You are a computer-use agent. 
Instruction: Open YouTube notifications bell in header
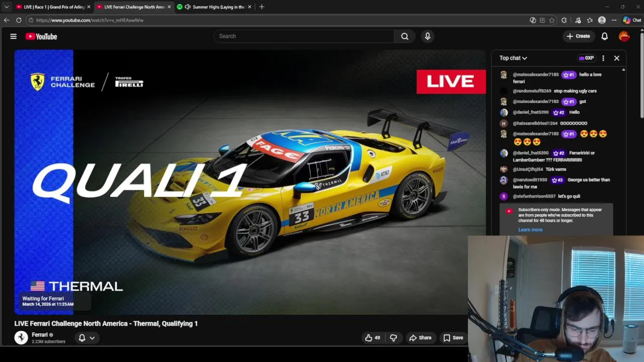[605, 36]
